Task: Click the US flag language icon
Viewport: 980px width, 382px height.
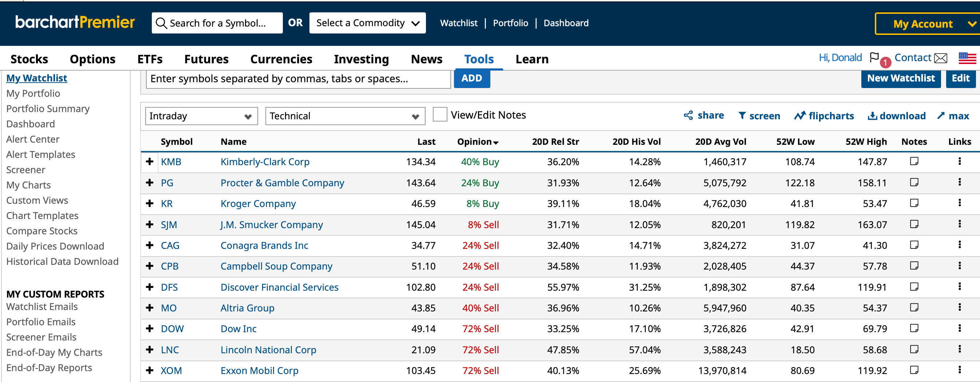Action: tap(967, 58)
